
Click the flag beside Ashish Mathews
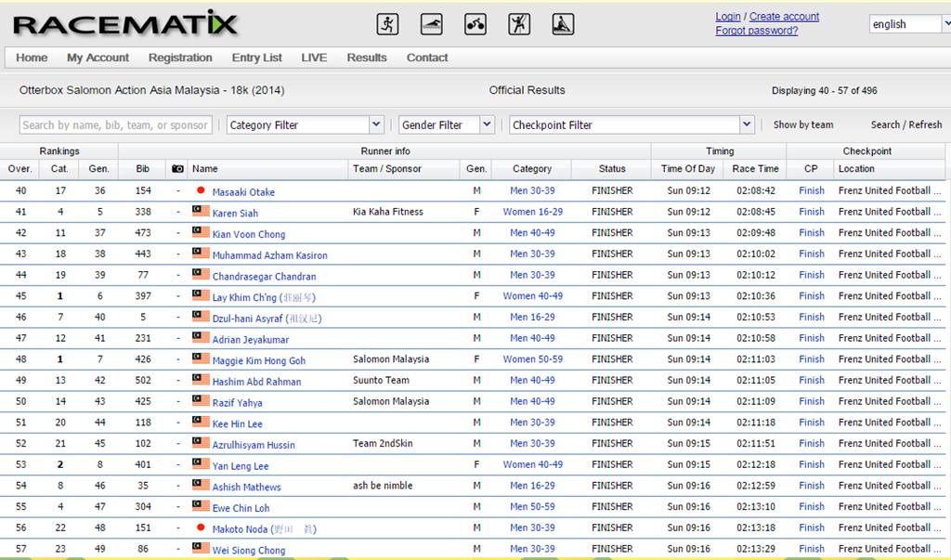[201, 484]
